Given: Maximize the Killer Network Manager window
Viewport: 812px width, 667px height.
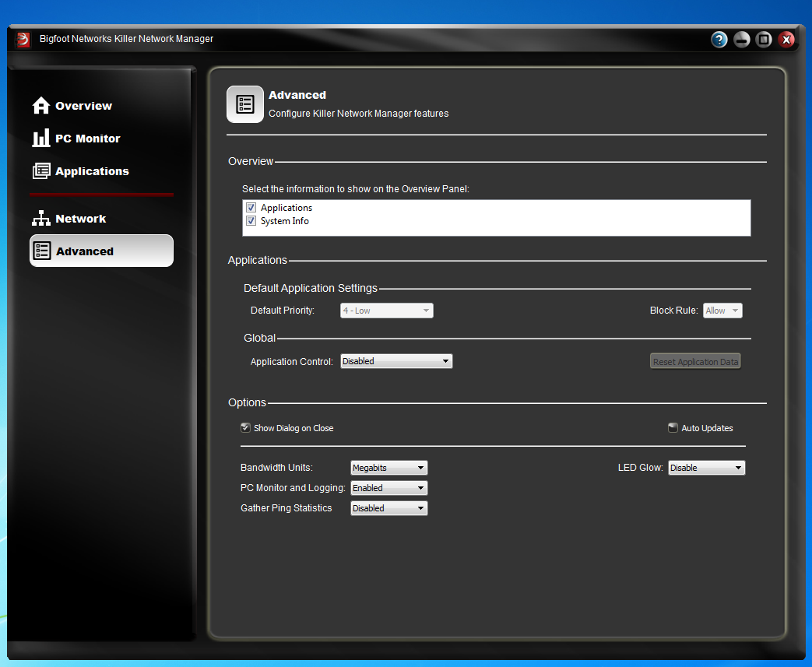Looking at the screenshot, I should (x=764, y=40).
